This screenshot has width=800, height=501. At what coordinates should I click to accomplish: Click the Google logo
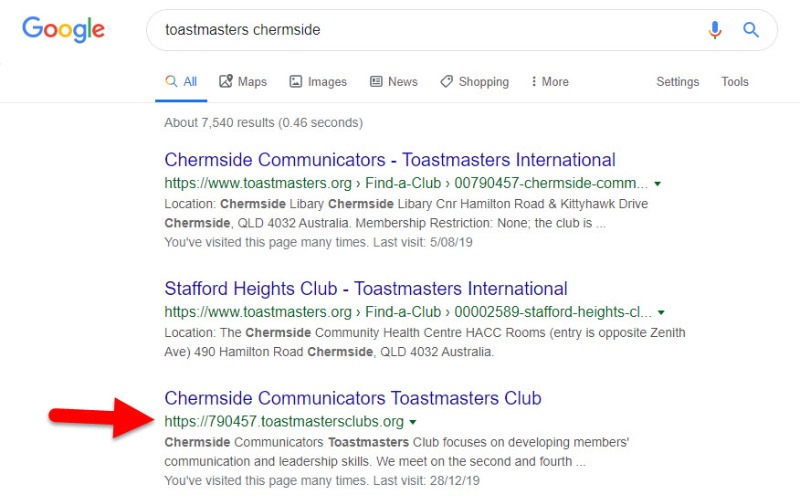(x=63, y=29)
